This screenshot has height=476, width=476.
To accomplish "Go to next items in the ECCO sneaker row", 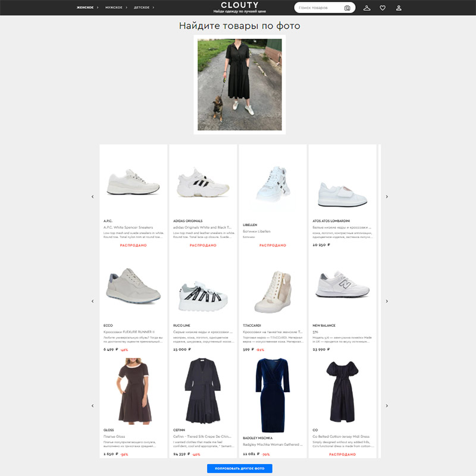I will (387, 301).
